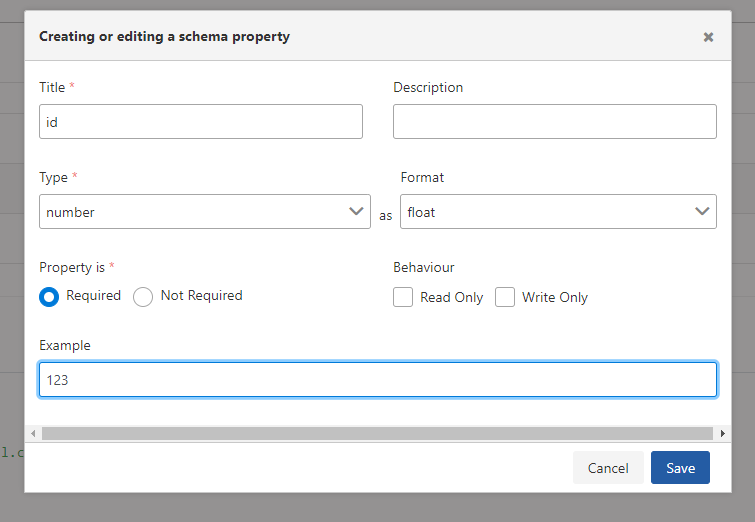Tick the Write Only checkbox
Image resolution: width=755 pixels, height=522 pixels.
505,297
